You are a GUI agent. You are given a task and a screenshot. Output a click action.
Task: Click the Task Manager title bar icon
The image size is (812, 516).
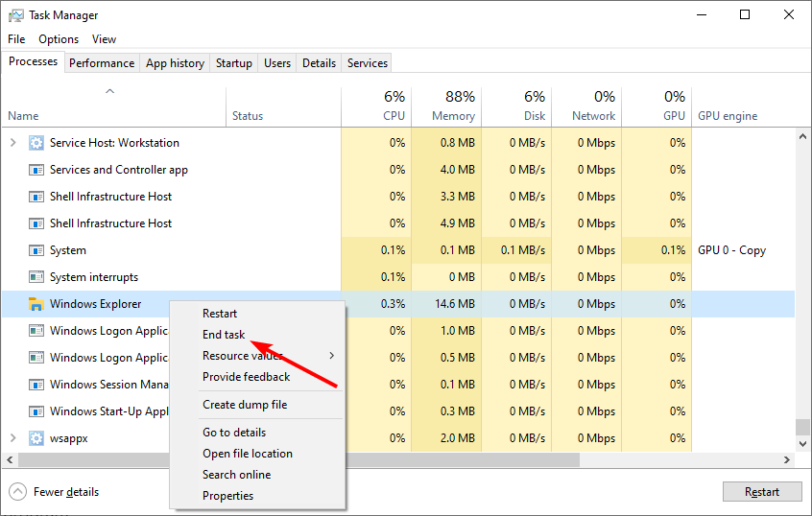[13, 15]
